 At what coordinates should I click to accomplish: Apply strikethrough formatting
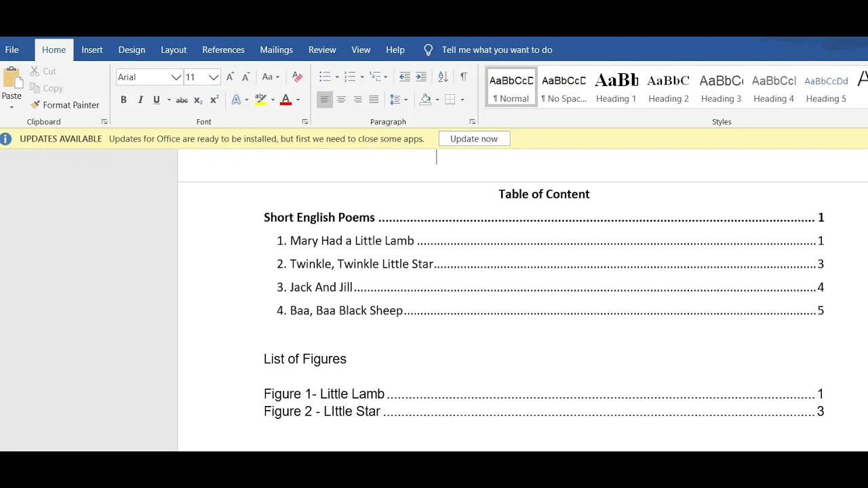[x=182, y=100]
